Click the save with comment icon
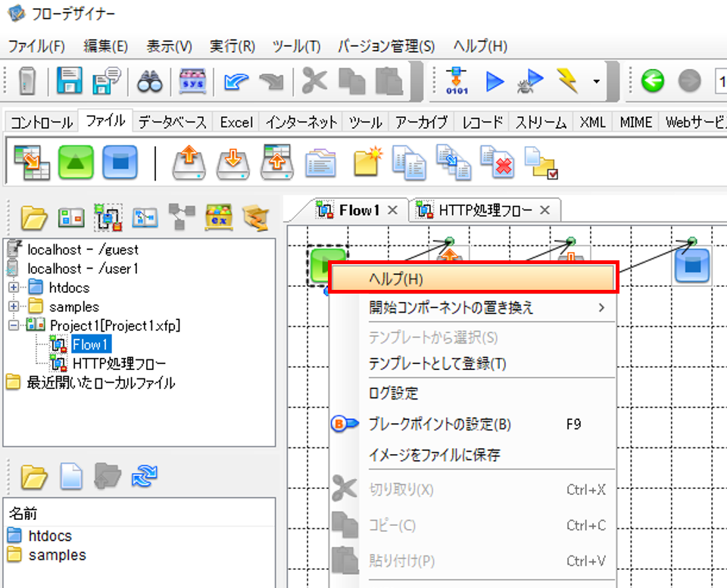 tap(106, 81)
